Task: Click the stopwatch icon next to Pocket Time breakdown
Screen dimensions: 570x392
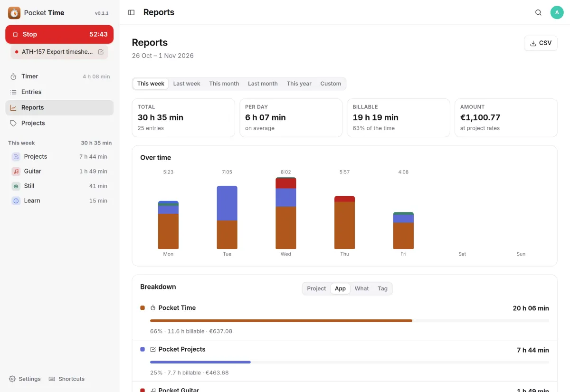Action: point(153,308)
